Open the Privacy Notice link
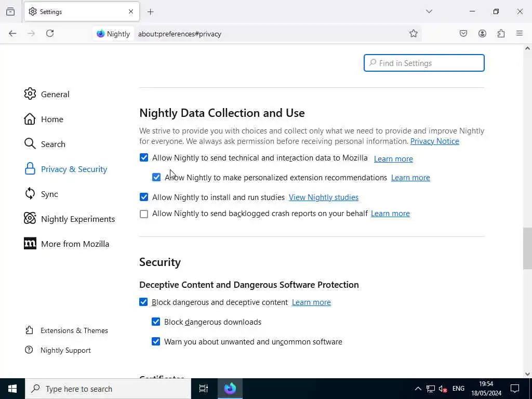Image resolution: width=532 pixels, height=399 pixels. tap(435, 141)
